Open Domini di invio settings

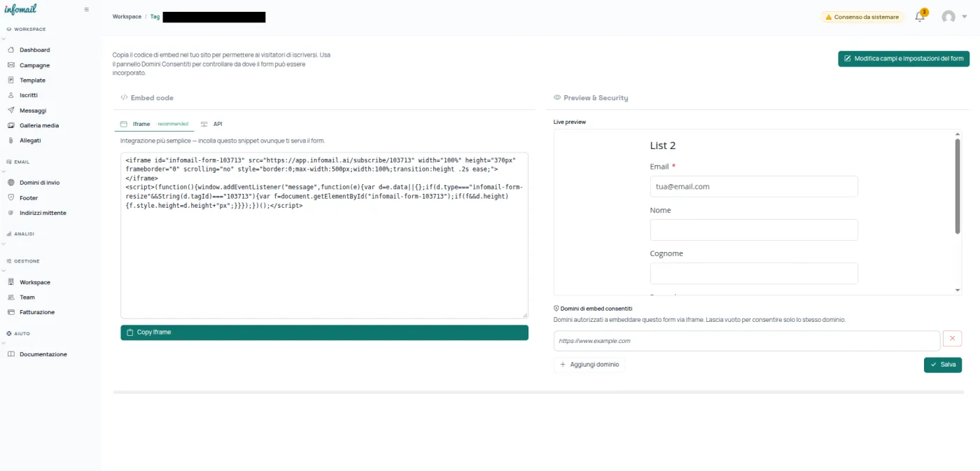pos(39,182)
